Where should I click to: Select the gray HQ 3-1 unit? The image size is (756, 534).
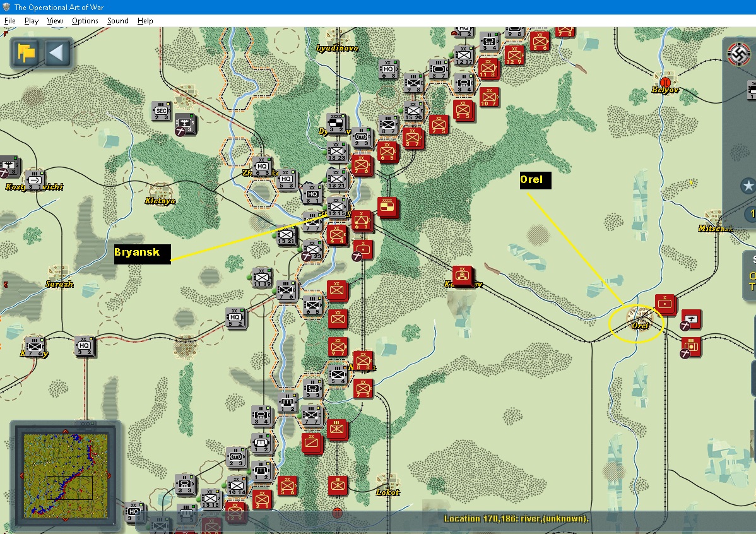pyautogui.click(x=312, y=194)
